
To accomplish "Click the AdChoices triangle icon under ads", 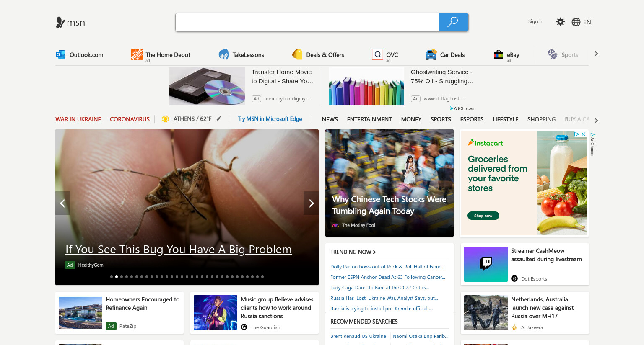I will pyautogui.click(x=452, y=108).
